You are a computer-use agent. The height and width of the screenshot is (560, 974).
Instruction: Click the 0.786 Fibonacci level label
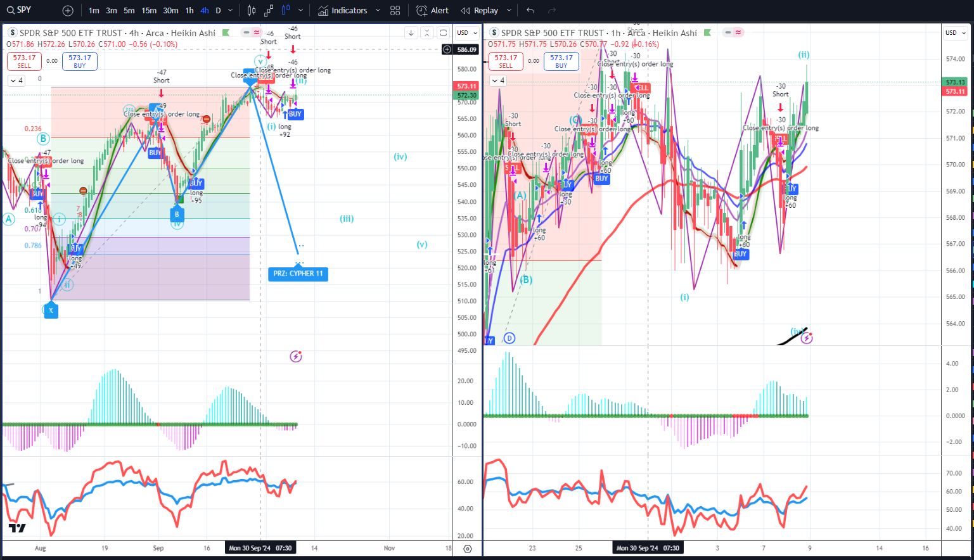(33, 245)
